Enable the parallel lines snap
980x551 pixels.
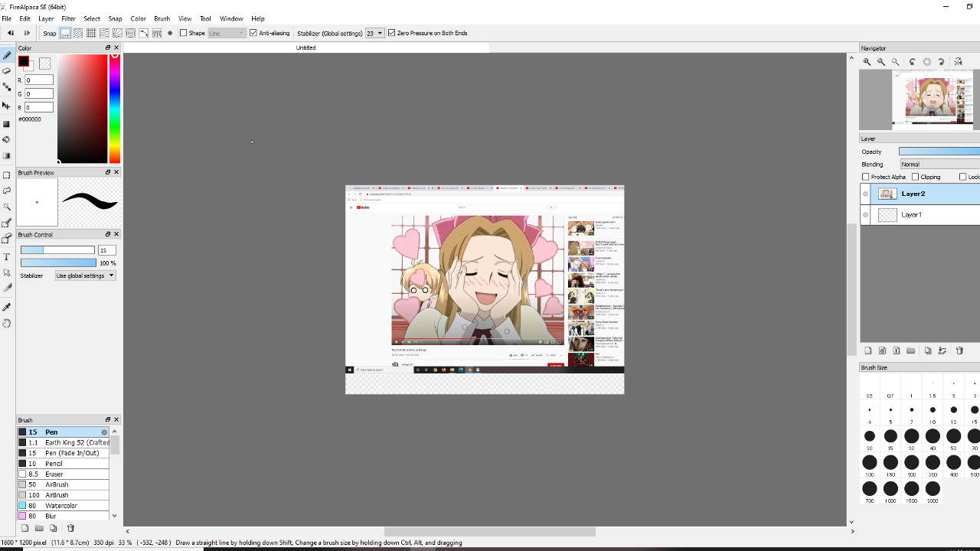pyautogui.click(x=79, y=33)
